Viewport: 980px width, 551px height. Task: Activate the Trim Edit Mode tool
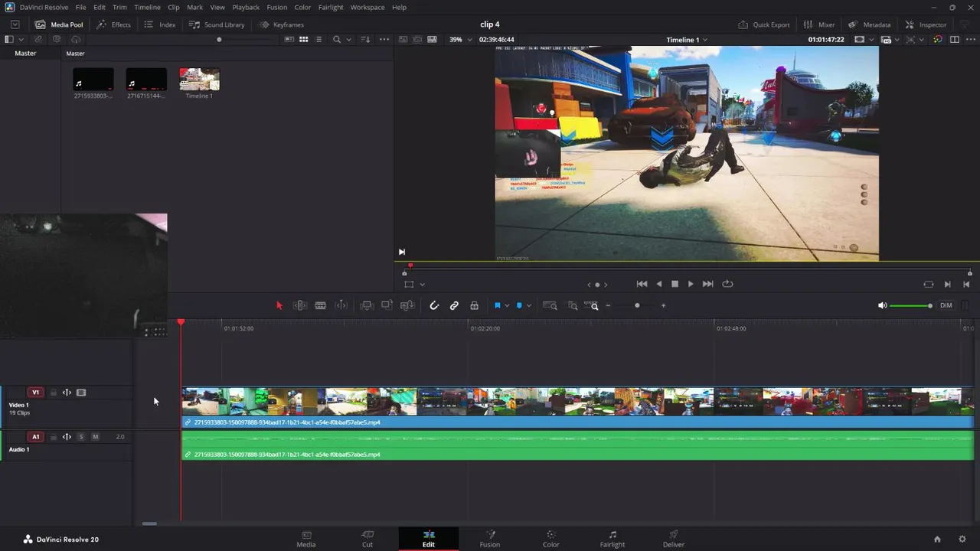pos(300,305)
